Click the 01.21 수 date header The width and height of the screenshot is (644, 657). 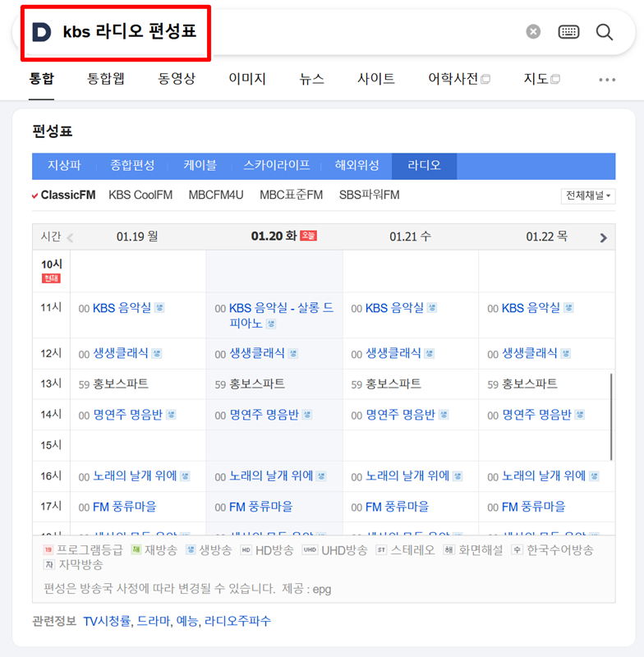[x=410, y=237]
